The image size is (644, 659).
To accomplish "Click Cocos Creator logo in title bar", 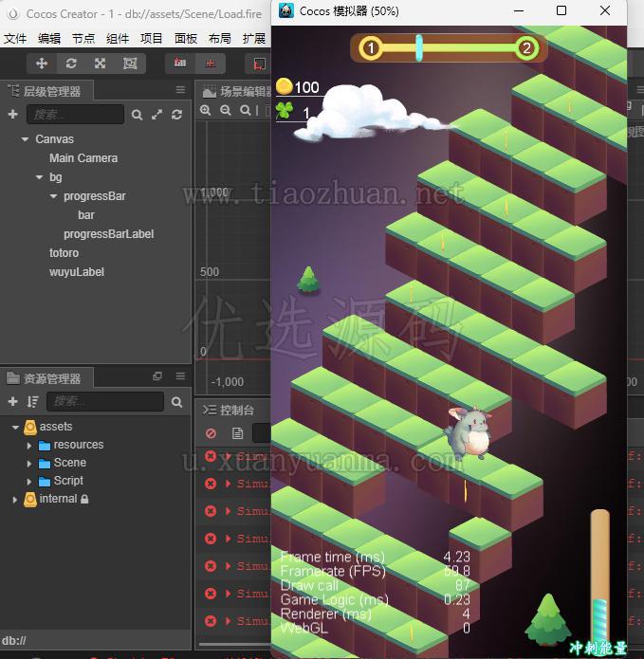I will tap(13, 14).
